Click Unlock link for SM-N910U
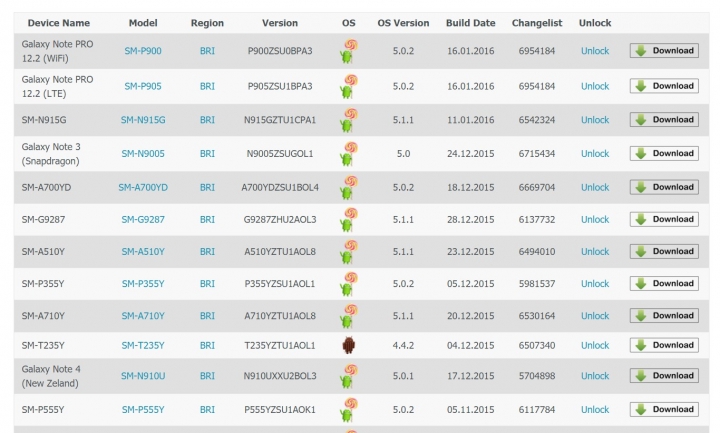 click(x=595, y=376)
